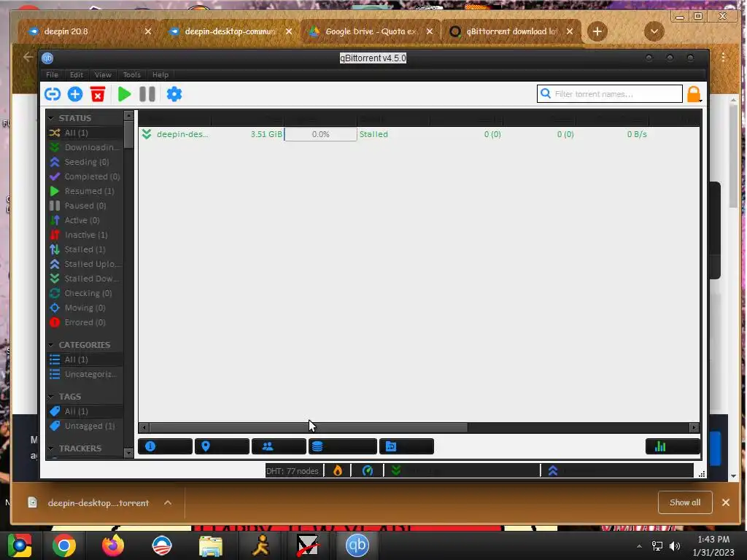Select the Checking (0) filter
747x560 pixels.
85,293
